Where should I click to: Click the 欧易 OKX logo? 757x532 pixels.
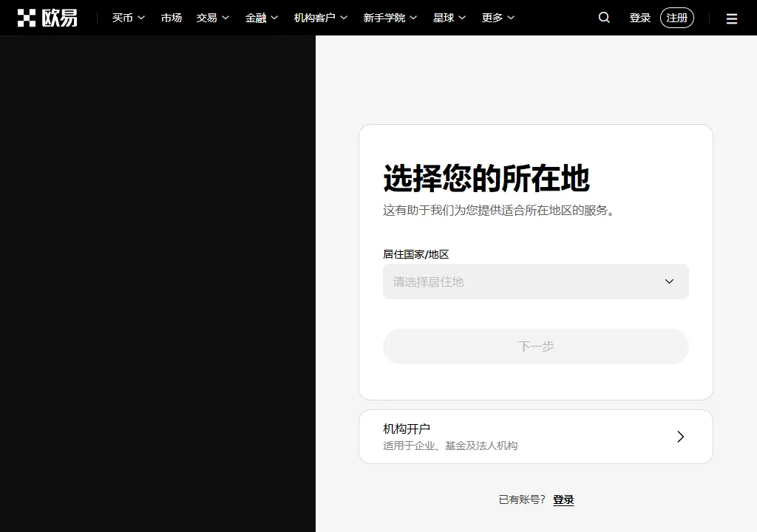(47, 18)
